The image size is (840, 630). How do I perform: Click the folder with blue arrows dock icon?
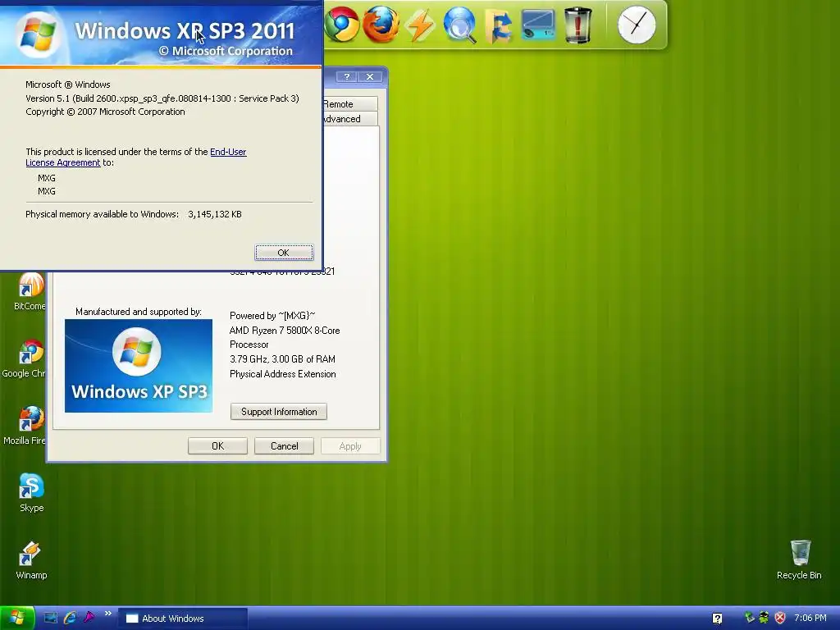click(x=498, y=25)
